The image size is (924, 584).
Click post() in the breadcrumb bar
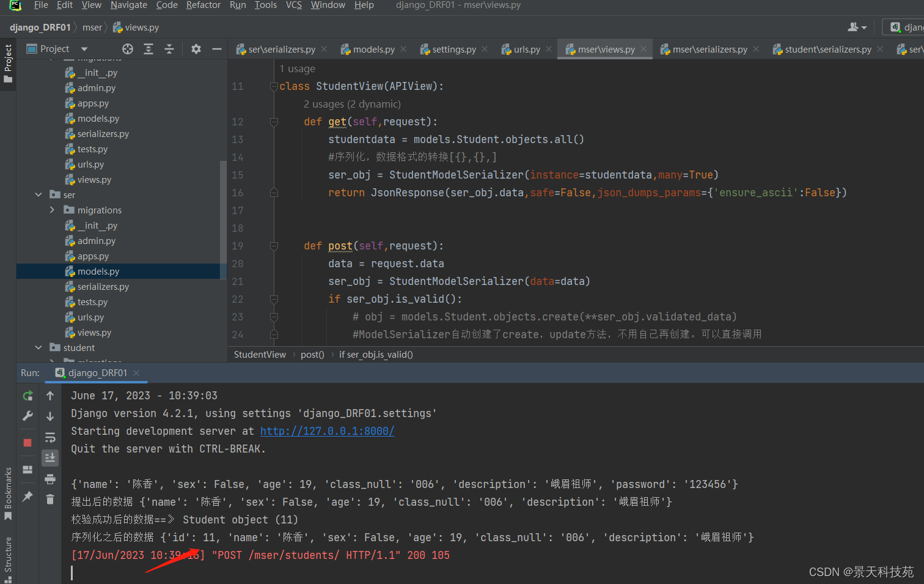312,355
